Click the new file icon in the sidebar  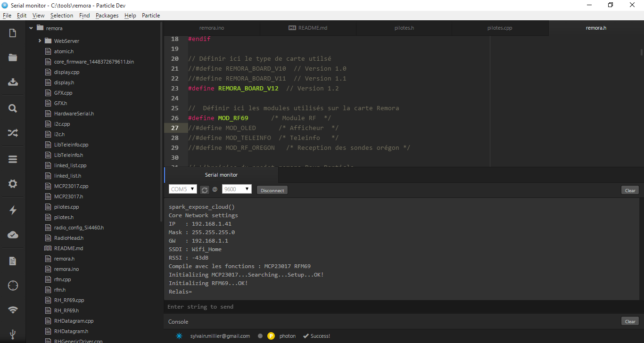(x=13, y=33)
